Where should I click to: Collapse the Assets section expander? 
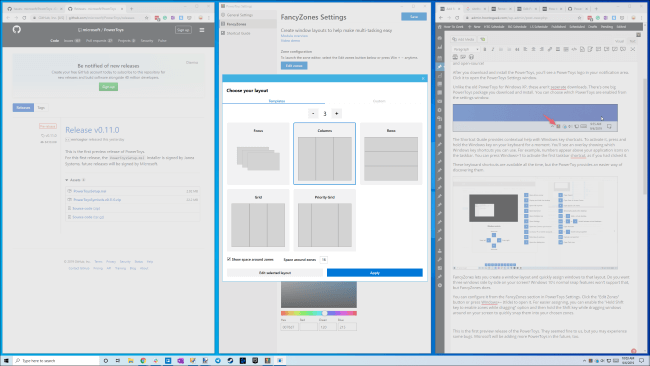coord(67,180)
